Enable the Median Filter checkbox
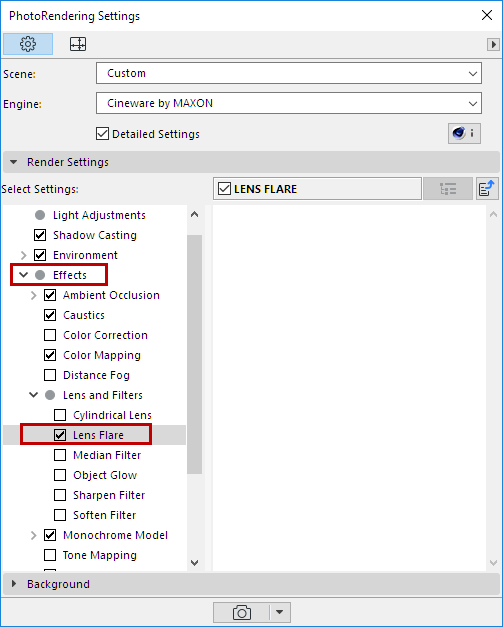This screenshot has height=627, width=503. pos(60,455)
